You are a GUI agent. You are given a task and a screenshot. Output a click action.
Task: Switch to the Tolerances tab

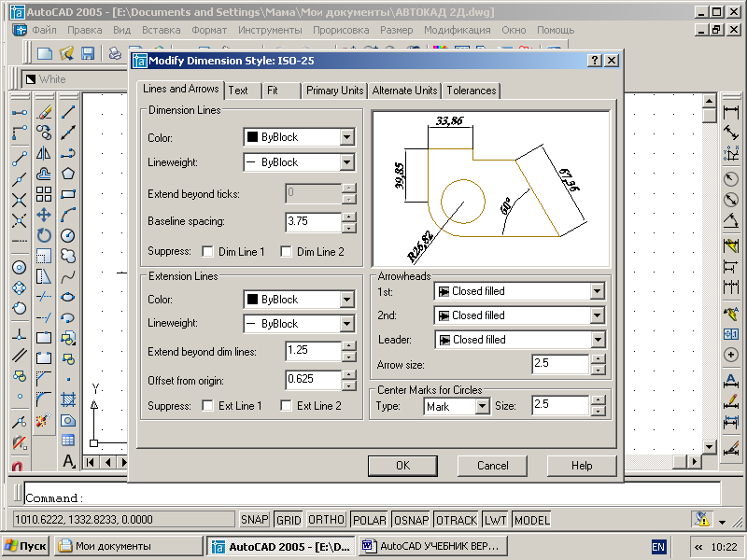pos(471,91)
